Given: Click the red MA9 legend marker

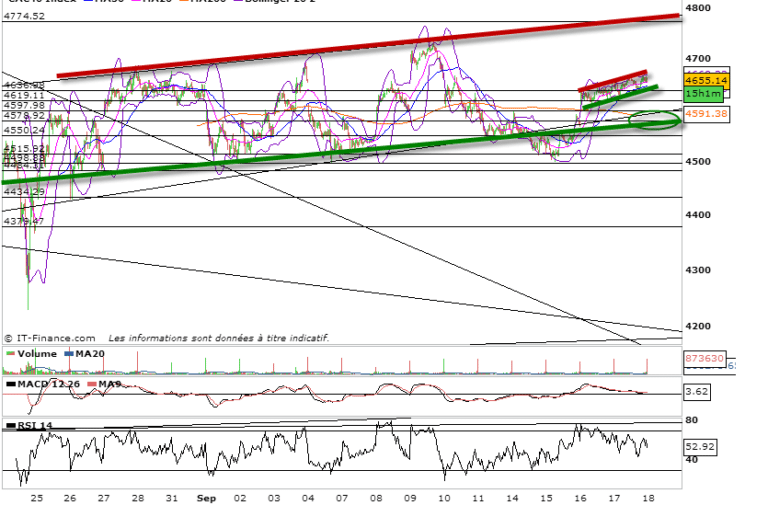Looking at the screenshot, I should pos(90,383).
